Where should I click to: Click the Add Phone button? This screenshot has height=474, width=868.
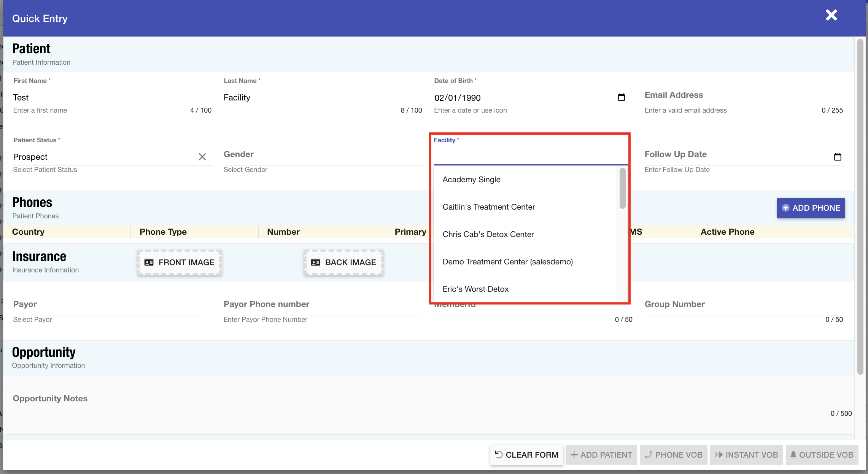tap(811, 208)
